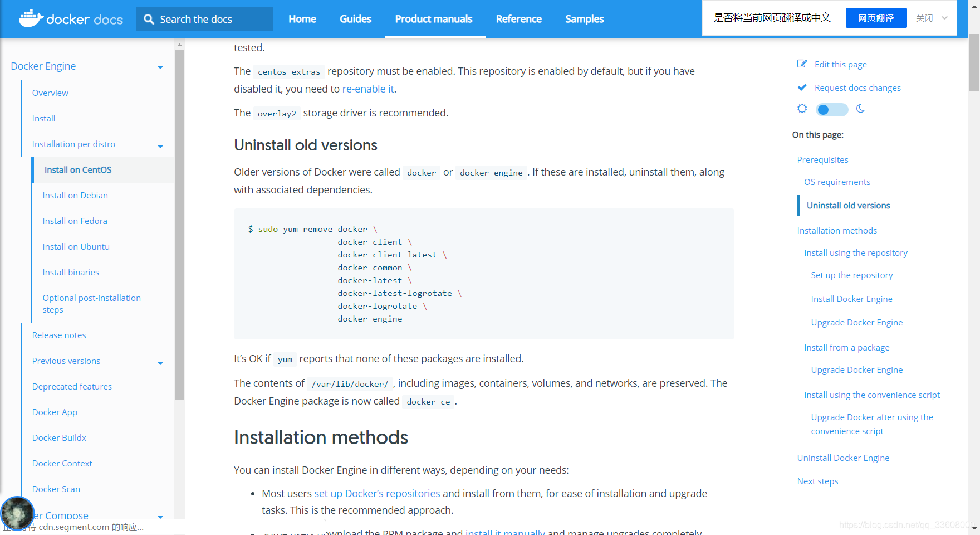Click the Docker whale logo
This screenshot has width=980, height=535.
tap(31, 18)
